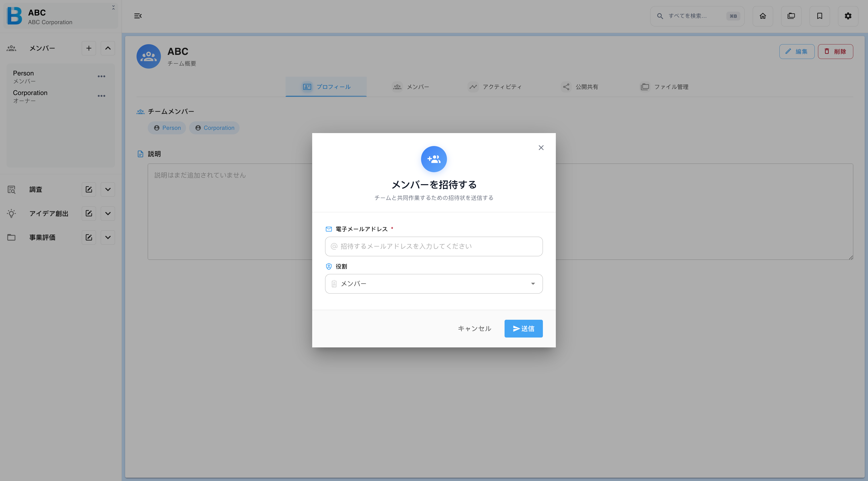Click the アイデア創出 section label
The image size is (868, 481).
(x=49, y=213)
